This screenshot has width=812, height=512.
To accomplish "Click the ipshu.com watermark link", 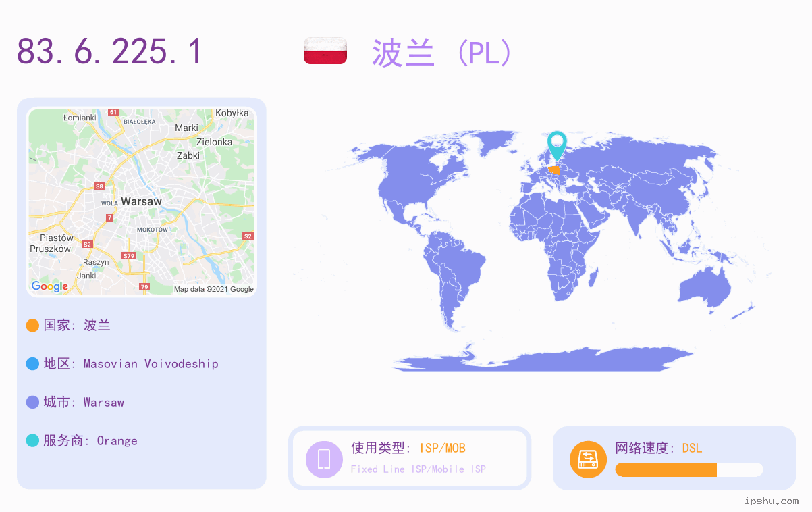I will click(772, 501).
